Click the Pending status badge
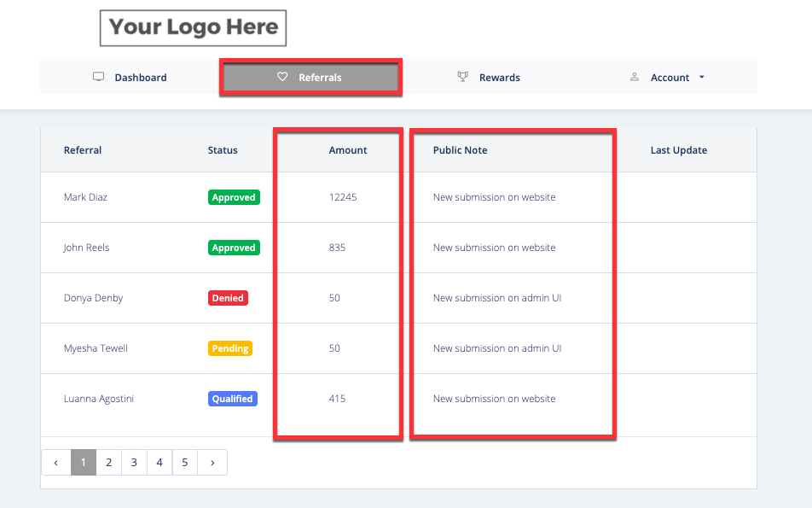The width and height of the screenshot is (812, 508). tap(230, 348)
